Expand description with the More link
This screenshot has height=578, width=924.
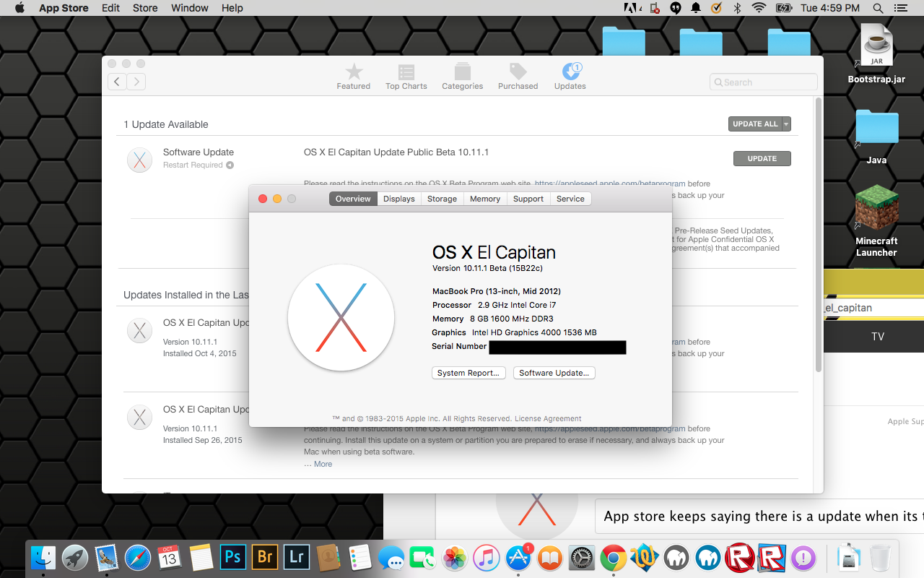pos(323,464)
